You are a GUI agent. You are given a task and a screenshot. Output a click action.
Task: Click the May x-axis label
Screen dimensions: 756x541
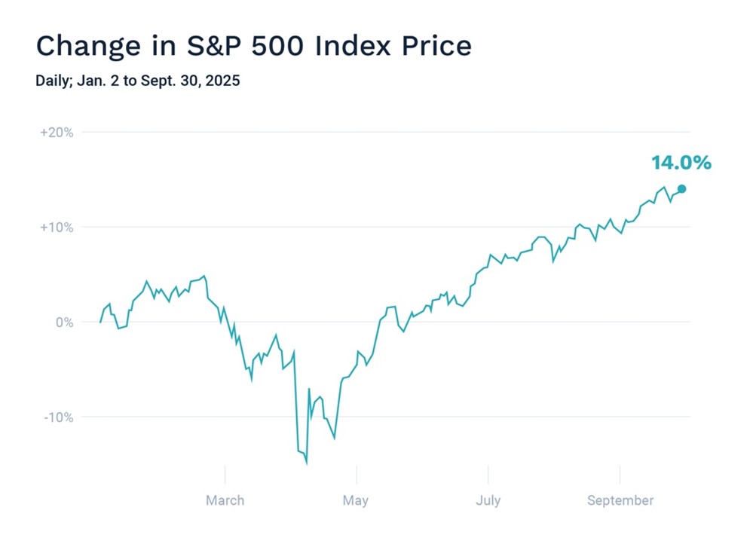[x=356, y=500]
